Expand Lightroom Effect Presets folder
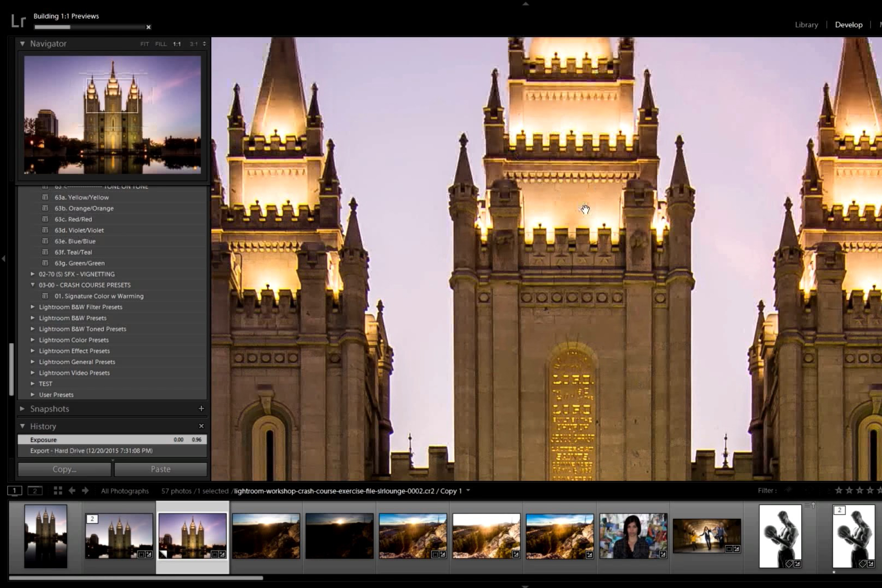Image resolution: width=882 pixels, height=588 pixels. pos(33,351)
